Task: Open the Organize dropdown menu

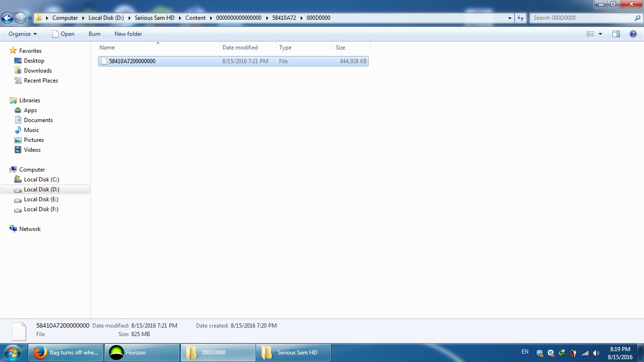Action: (x=22, y=34)
